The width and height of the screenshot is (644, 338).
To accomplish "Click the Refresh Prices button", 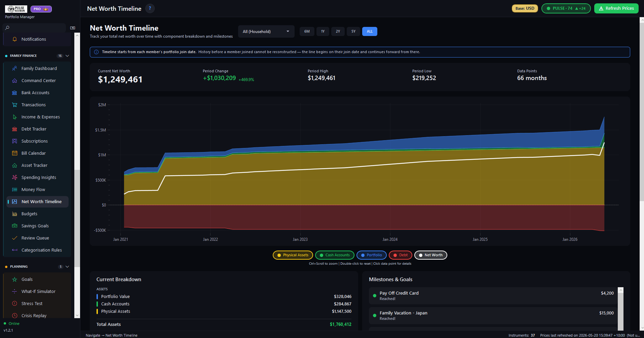I will (x=616, y=8).
